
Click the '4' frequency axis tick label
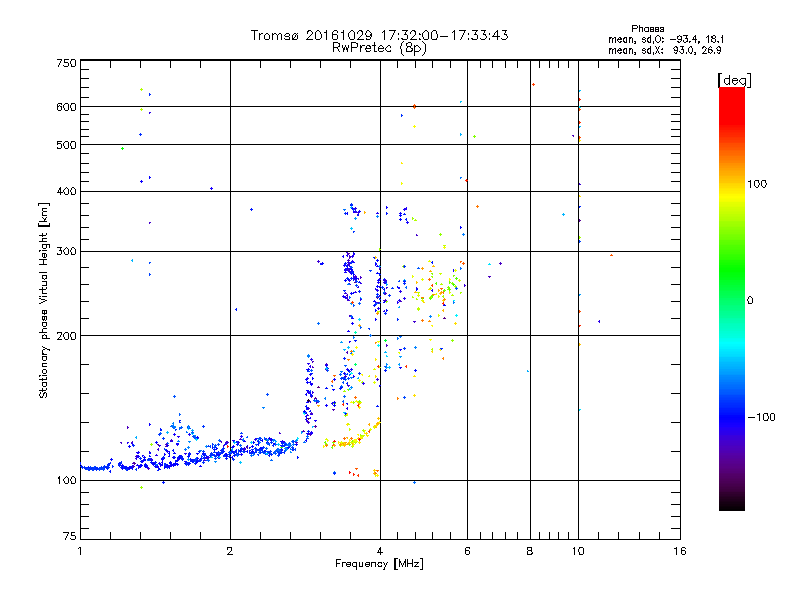[380, 551]
